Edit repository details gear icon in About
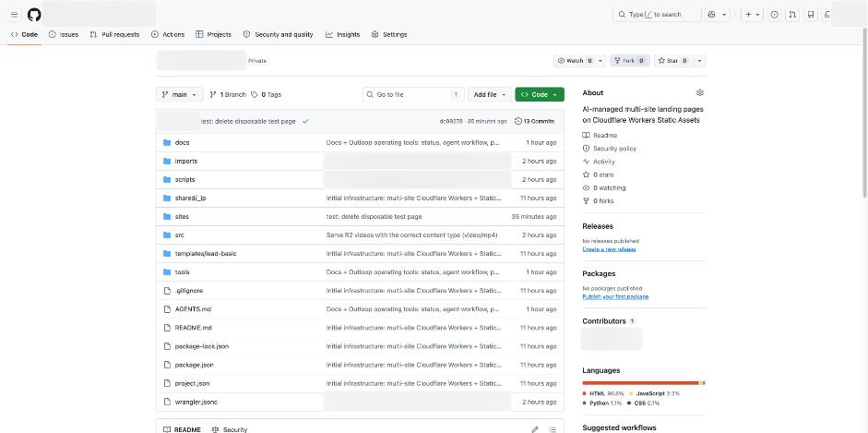Viewport: 868px width, 433px height. pyautogui.click(x=700, y=92)
